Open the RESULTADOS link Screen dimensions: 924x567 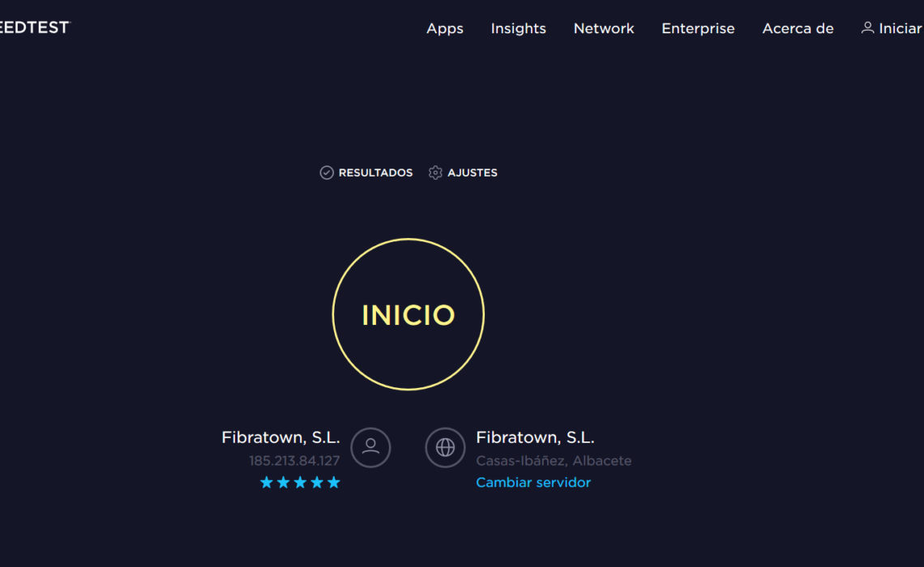(x=375, y=173)
